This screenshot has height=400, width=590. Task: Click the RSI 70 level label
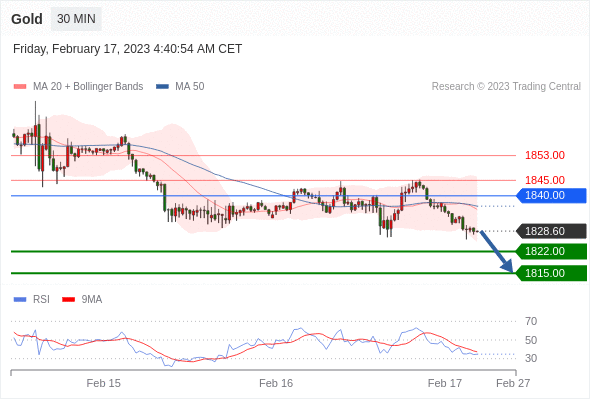(531, 321)
